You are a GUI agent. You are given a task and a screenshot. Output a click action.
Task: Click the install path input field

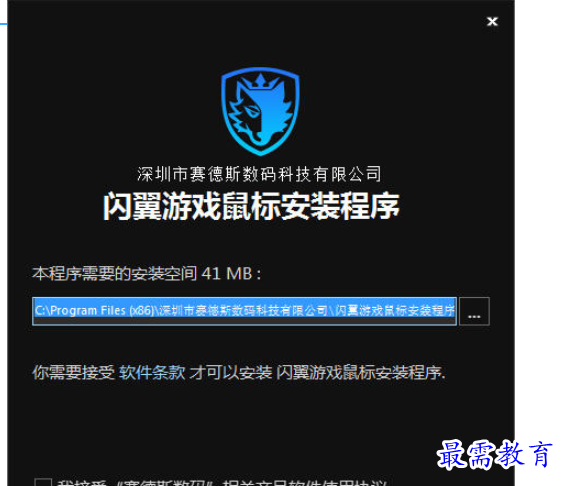pyautogui.click(x=244, y=311)
